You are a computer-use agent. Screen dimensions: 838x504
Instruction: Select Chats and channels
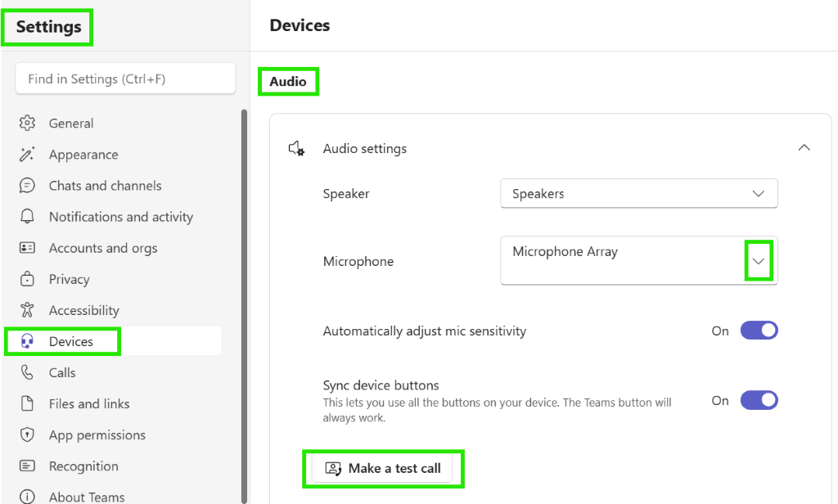tap(106, 186)
